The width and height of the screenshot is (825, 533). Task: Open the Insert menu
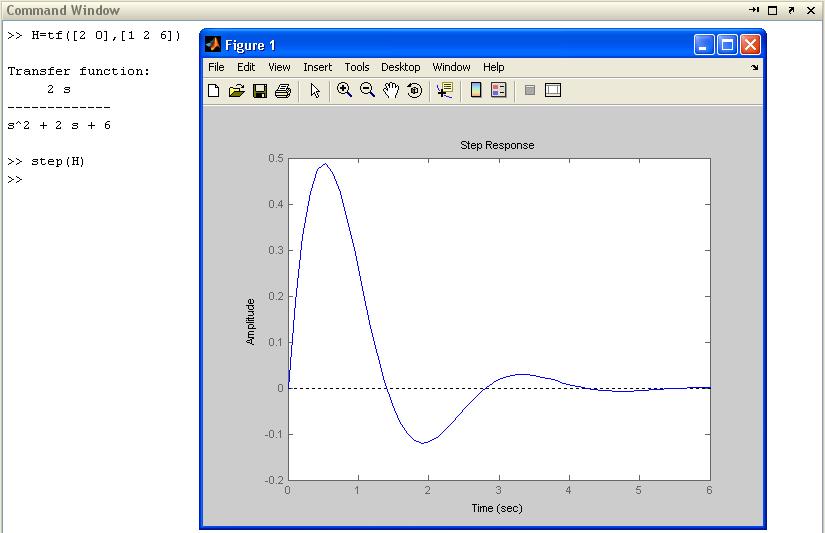coord(317,67)
